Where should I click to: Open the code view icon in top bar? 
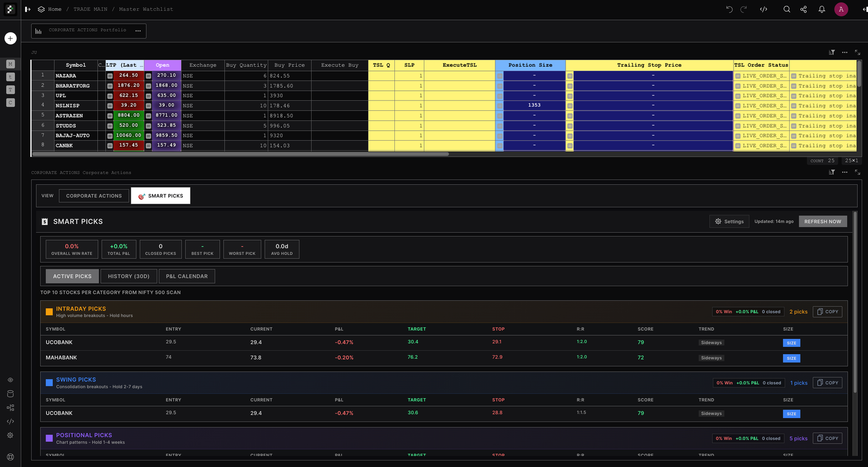tap(763, 9)
